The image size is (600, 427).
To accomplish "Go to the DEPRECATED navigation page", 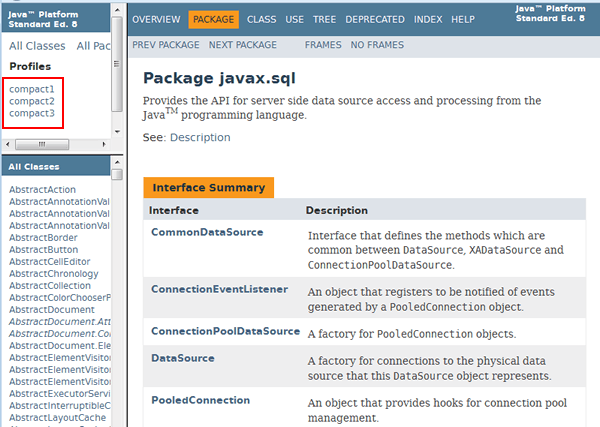I will pyautogui.click(x=373, y=20).
